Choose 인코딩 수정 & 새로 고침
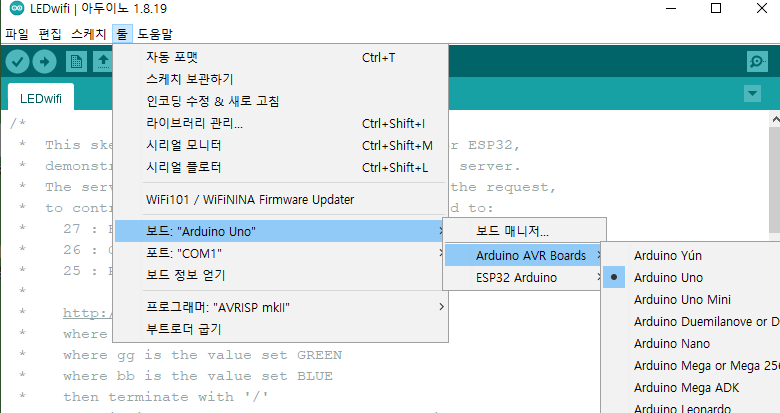Image resolution: width=780 pixels, height=413 pixels. click(x=281, y=101)
